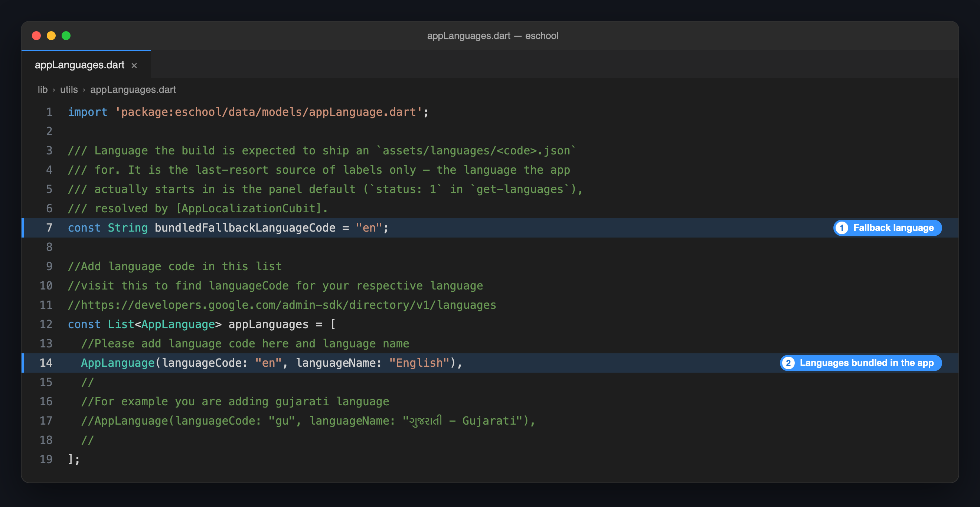Open the lib breadcrumb folder
The height and width of the screenshot is (507, 980).
[43, 90]
